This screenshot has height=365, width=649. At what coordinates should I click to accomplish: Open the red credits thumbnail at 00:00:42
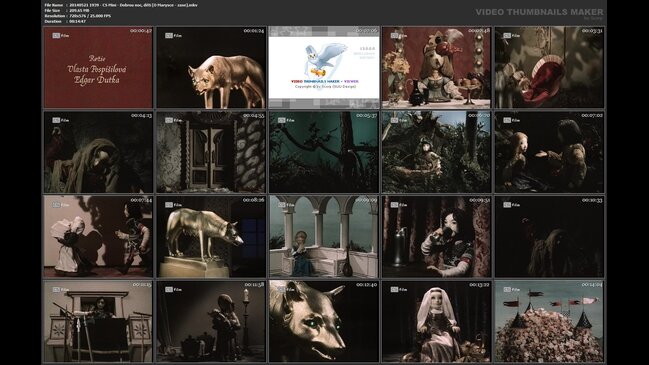pyautogui.click(x=98, y=67)
